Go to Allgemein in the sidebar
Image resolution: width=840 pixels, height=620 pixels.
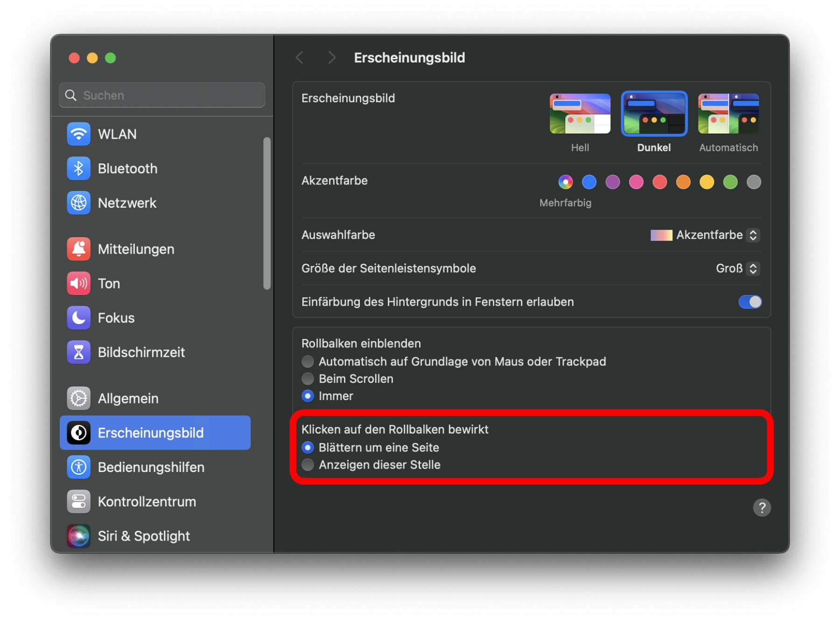coord(128,398)
